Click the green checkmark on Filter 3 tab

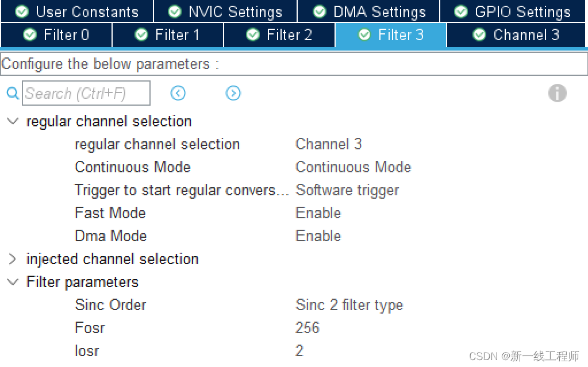(x=364, y=34)
